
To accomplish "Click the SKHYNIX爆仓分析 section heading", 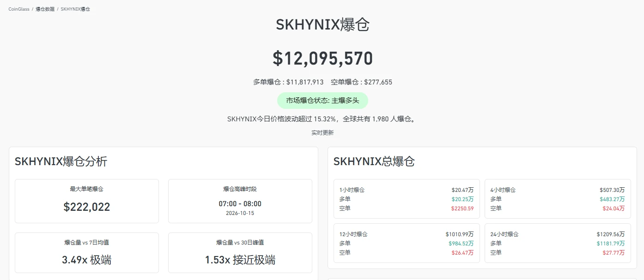I will (61, 161).
